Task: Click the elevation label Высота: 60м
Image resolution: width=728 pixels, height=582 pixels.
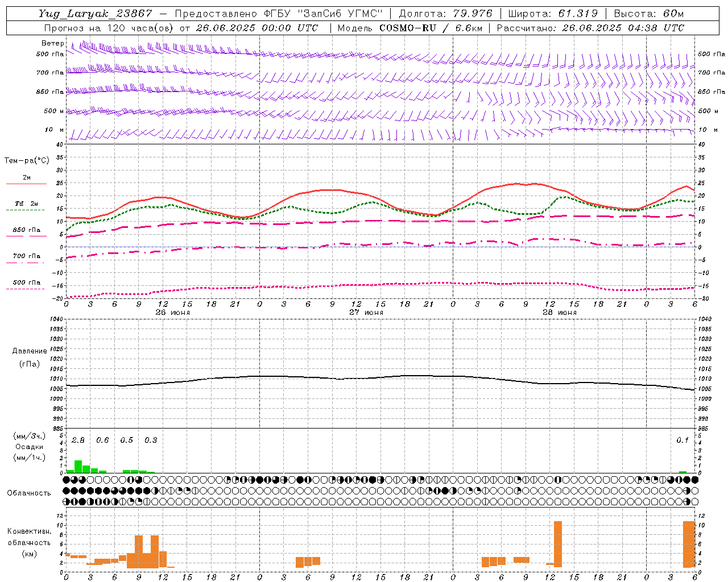Action: click(x=648, y=14)
